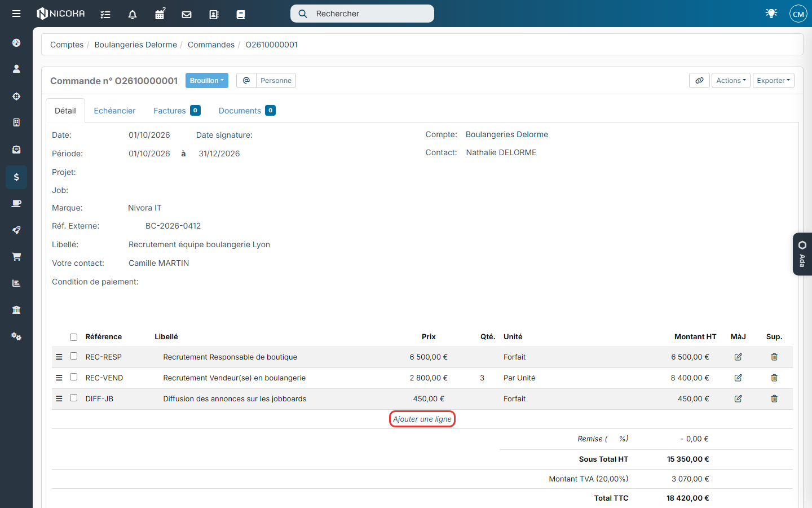
Task: Open the contacts address book icon
Action: (214, 14)
